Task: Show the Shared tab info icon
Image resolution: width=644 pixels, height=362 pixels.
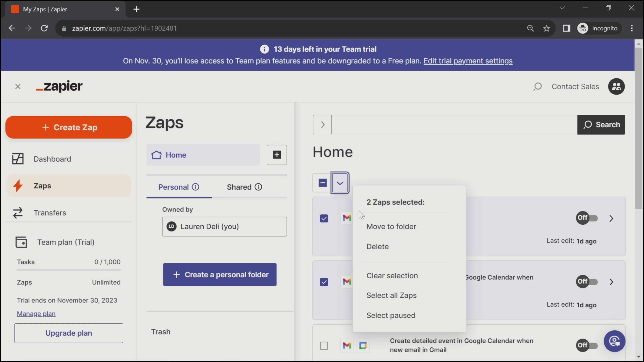Action: [x=258, y=187]
